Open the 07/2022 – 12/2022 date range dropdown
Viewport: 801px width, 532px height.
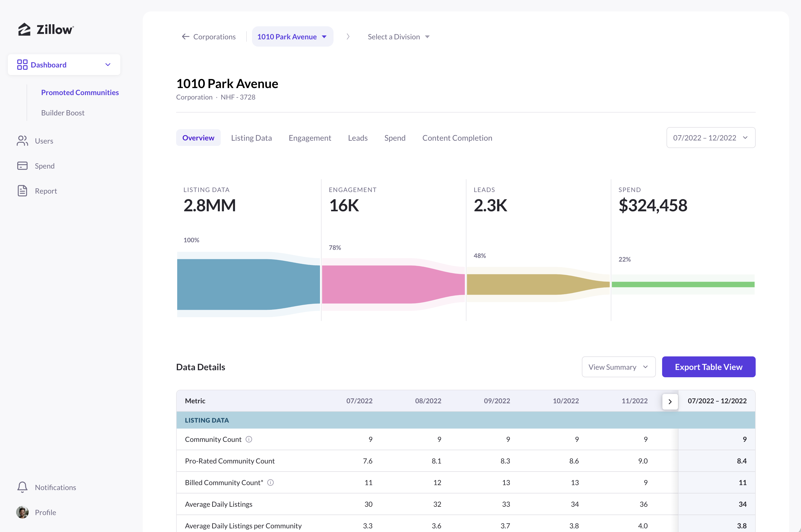pyautogui.click(x=711, y=137)
